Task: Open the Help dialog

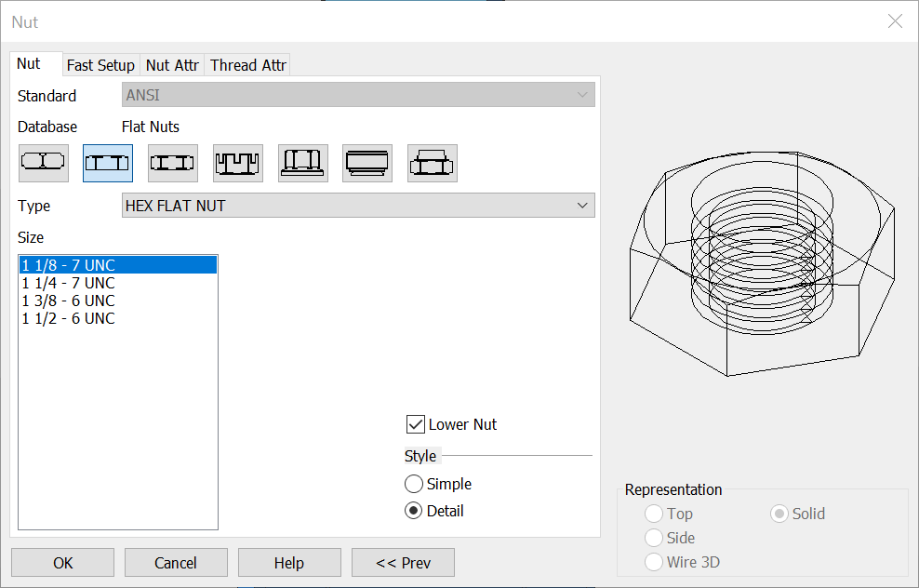Action: 289,562
